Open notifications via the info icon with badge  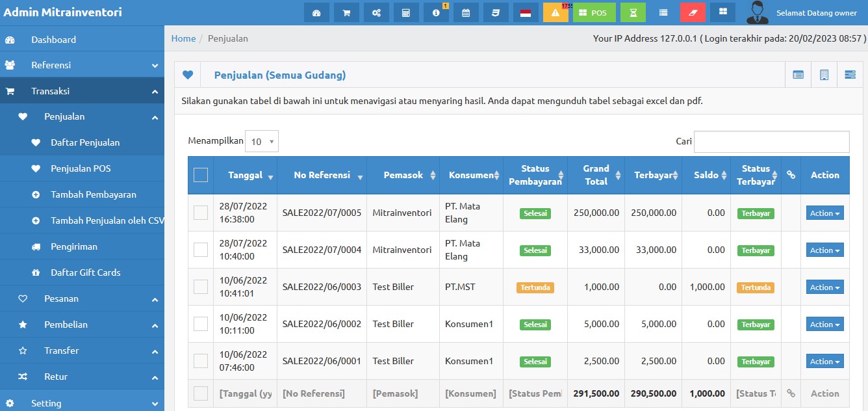pyautogui.click(x=436, y=12)
